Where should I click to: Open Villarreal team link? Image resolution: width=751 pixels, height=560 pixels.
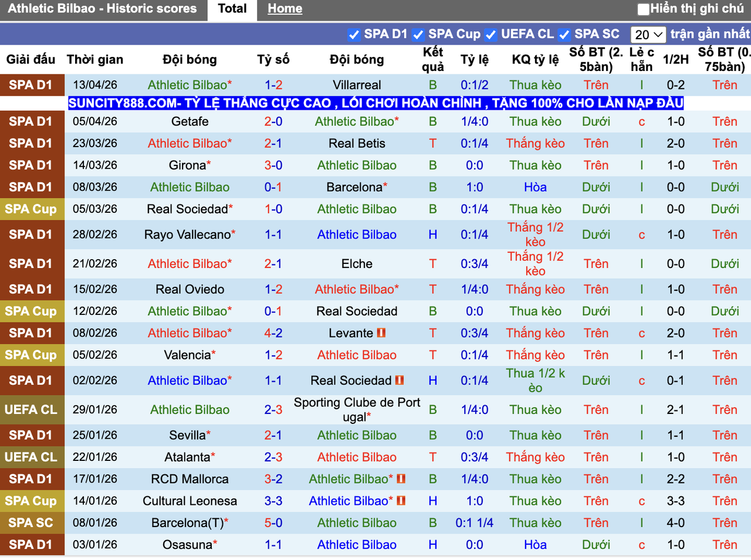click(357, 85)
